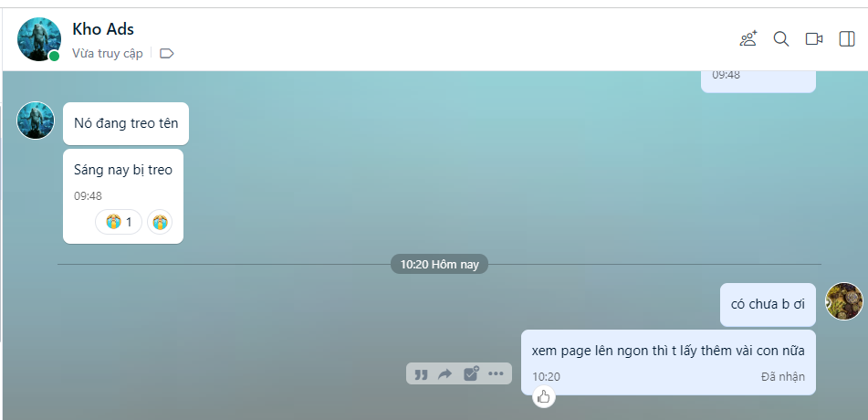The height and width of the screenshot is (420, 868).
Task: Click the crying emoji quick-react button
Action: click(160, 222)
